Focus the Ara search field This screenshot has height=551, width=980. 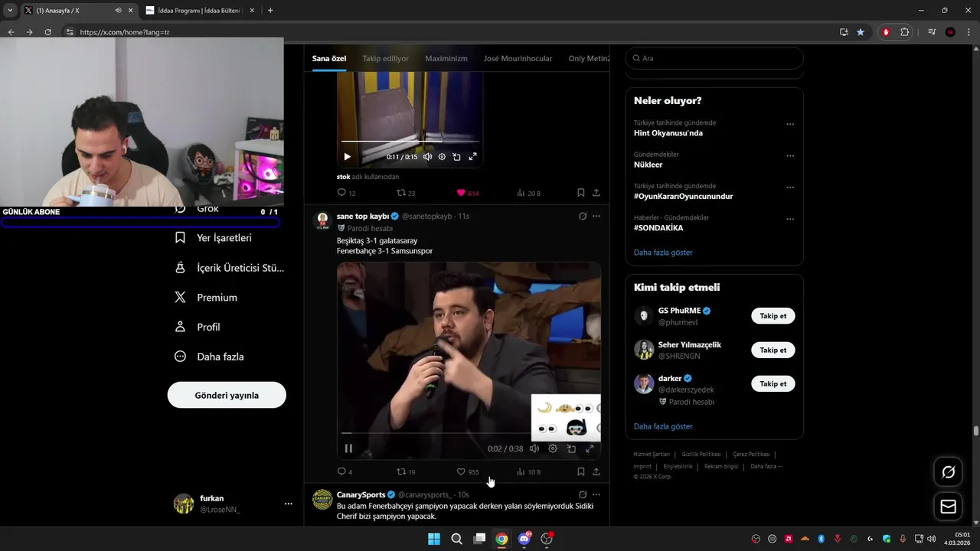pyautogui.click(x=714, y=58)
